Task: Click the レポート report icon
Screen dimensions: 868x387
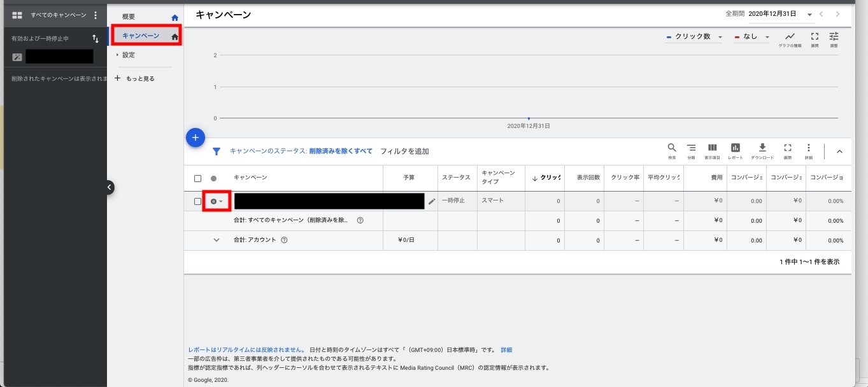Action: click(735, 149)
